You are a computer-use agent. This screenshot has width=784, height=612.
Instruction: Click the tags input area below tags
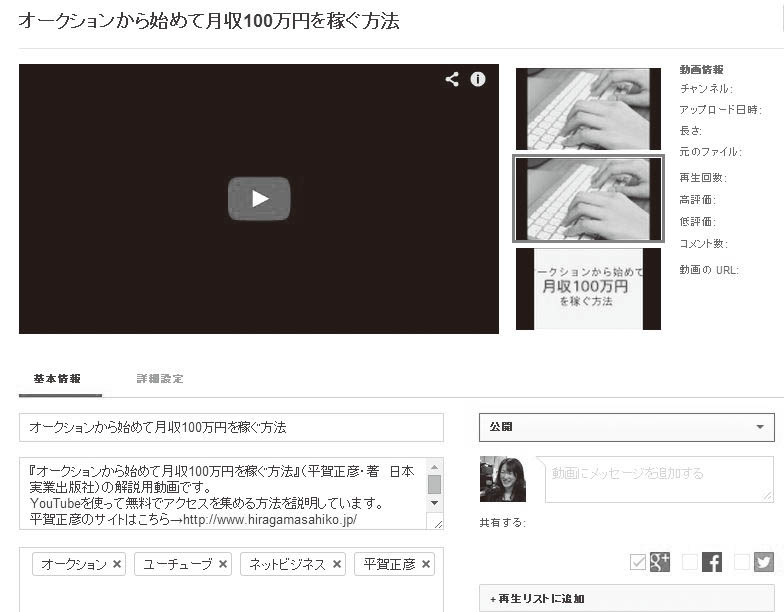pyautogui.click(x=231, y=595)
